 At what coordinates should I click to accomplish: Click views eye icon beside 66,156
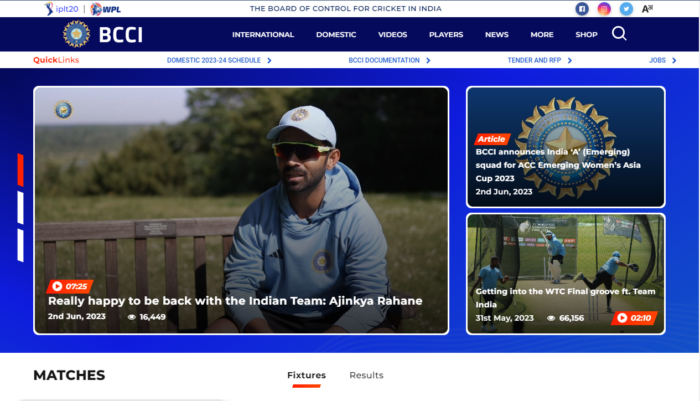551,318
